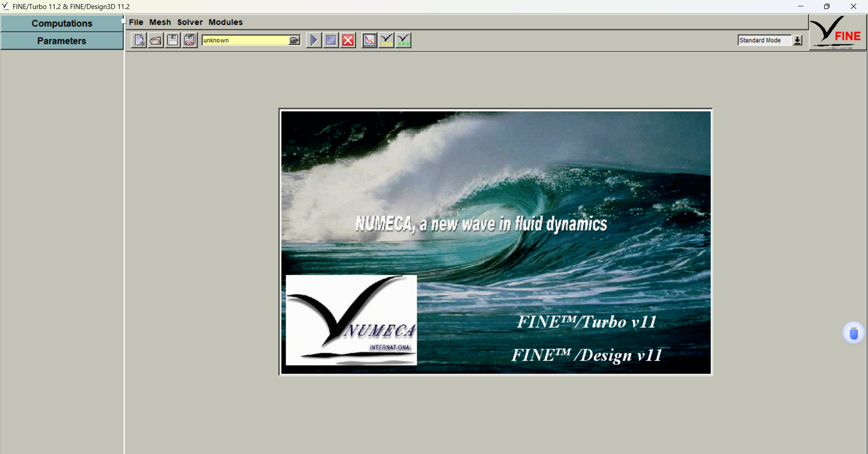Suspend the running computation
The image size is (868, 454).
click(x=330, y=40)
